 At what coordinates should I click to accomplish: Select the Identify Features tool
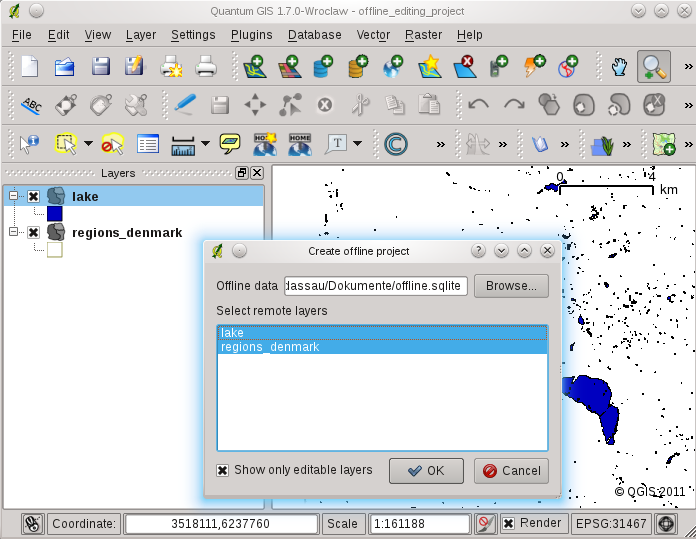29,144
